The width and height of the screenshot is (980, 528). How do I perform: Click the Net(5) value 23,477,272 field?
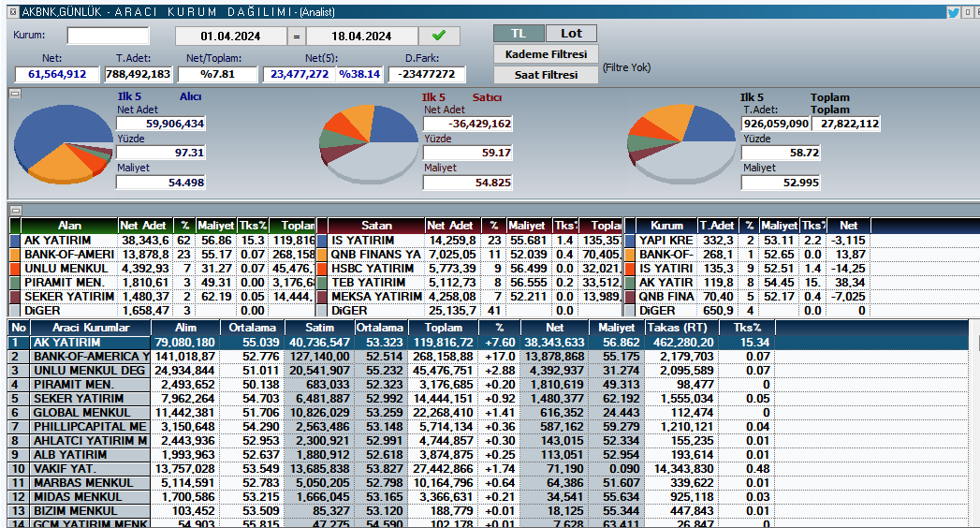click(300, 74)
